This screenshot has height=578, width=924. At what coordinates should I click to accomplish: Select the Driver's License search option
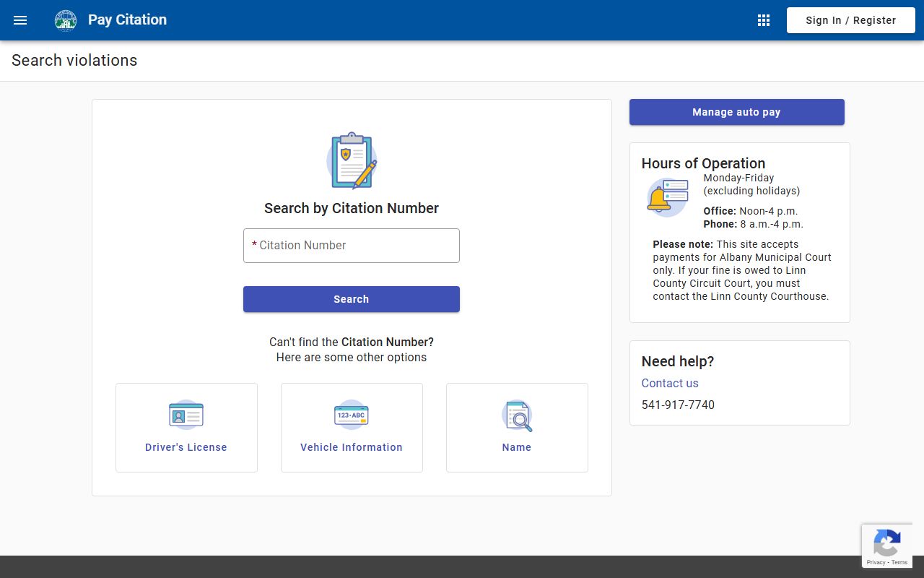[186, 428]
